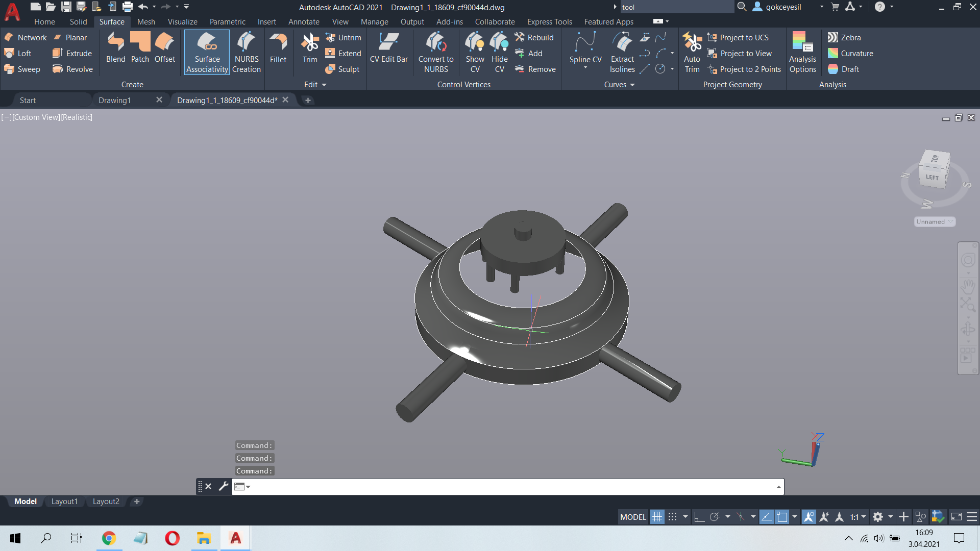Click the Fillet surface tool
Image resolution: width=980 pixels, height=551 pixels.
[x=278, y=47]
